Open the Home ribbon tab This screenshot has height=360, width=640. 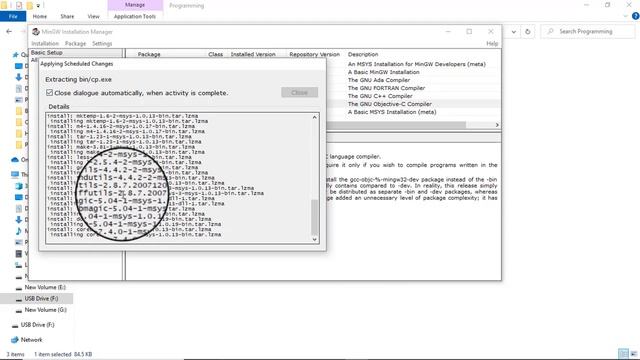tap(40, 16)
